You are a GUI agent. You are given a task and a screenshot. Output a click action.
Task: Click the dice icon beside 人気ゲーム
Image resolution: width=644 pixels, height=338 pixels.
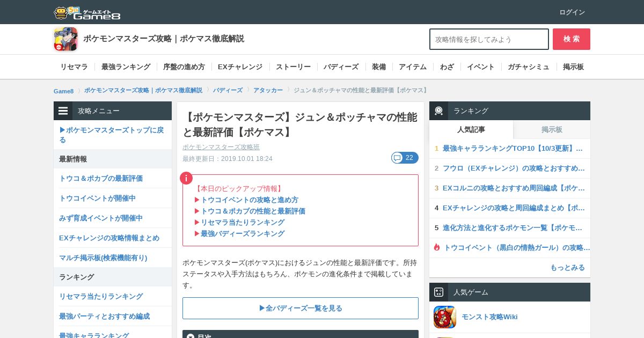coord(438,292)
